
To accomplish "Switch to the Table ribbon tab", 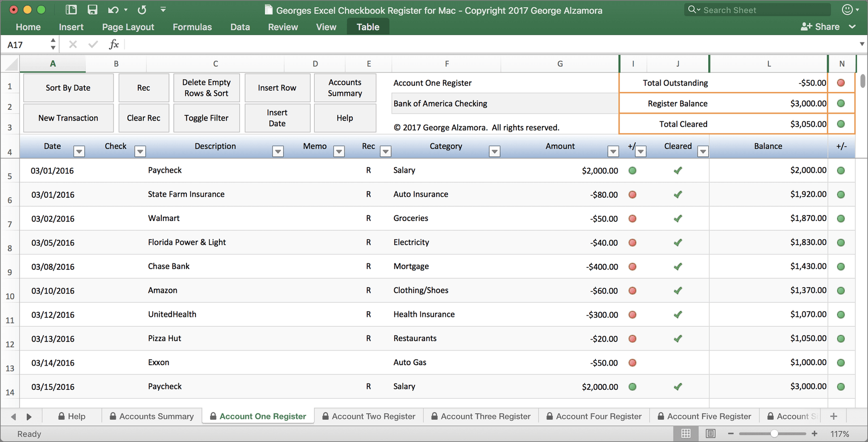I will (x=368, y=26).
